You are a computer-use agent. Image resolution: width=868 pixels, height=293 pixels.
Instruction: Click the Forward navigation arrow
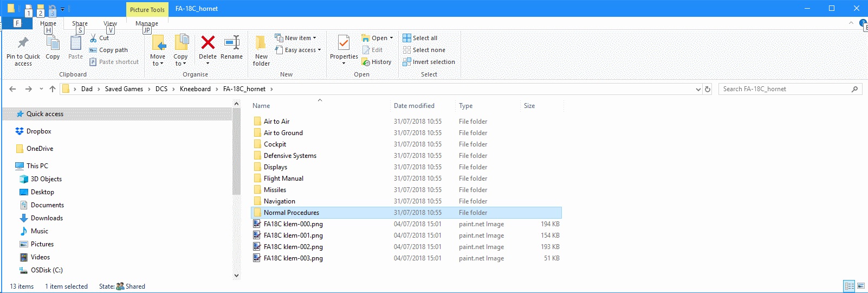pyautogui.click(x=29, y=89)
